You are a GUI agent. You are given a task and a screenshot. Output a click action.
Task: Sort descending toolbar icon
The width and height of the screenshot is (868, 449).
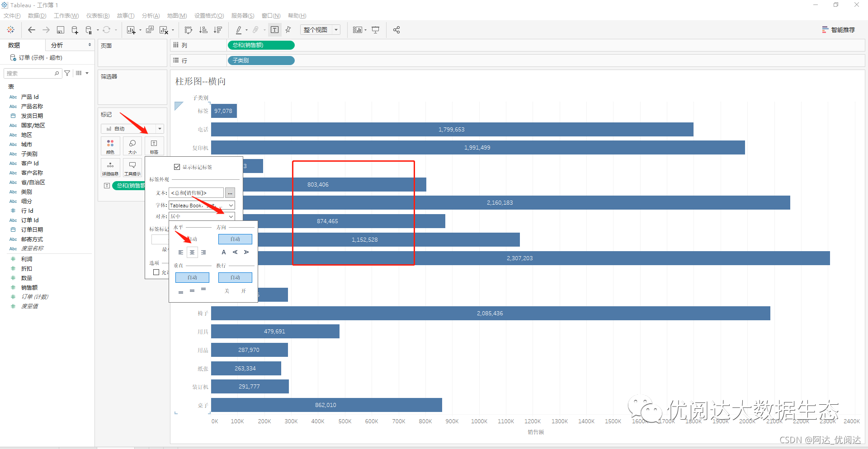pos(218,30)
